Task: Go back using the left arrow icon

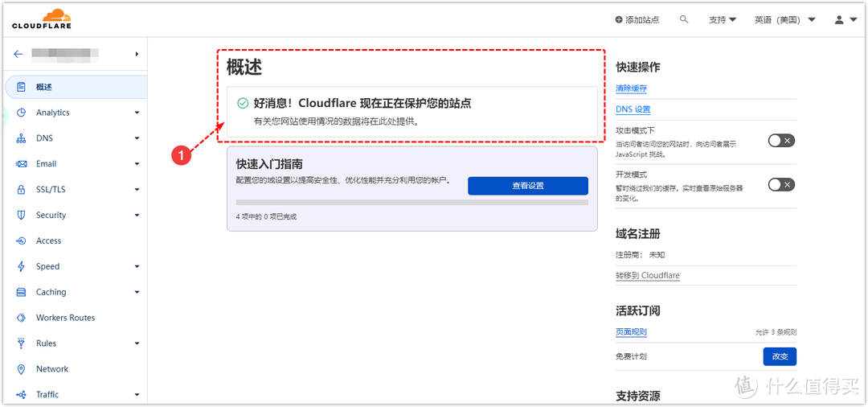Action: tap(18, 54)
